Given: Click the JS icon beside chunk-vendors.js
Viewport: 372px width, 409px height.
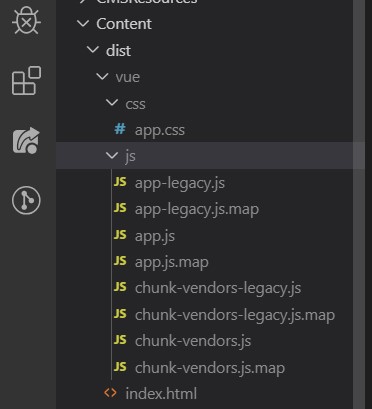Looking at the screenshot, I should (120, 340).
